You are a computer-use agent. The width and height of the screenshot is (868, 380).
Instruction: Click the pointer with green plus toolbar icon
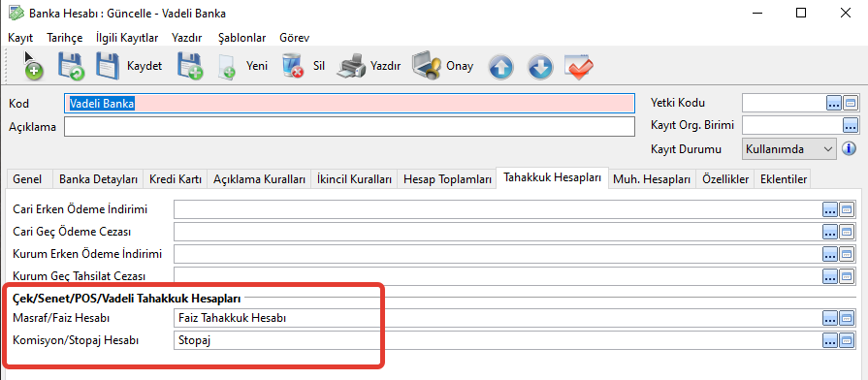(x=33, y=66)
